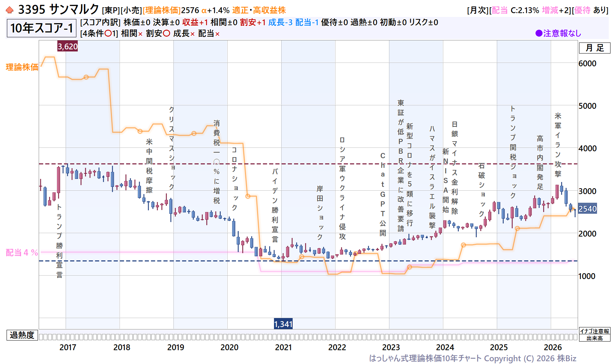This screenshot has width=615, height=364.
Task: Click the 米軍イラン攻撃 event label
Action: pos(558,145)
